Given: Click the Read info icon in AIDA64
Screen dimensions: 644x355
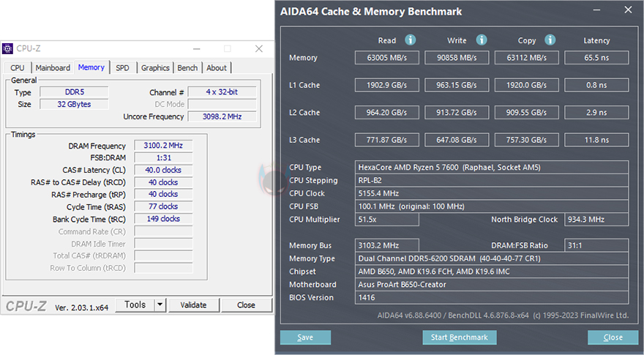Looking at the screenshot, I should coord(410,40).
